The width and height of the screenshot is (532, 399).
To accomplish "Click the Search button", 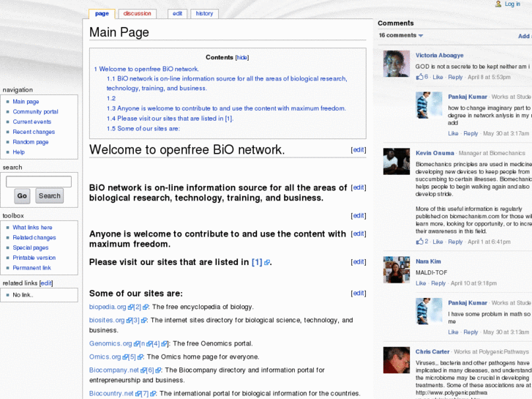I will [50, 196].
